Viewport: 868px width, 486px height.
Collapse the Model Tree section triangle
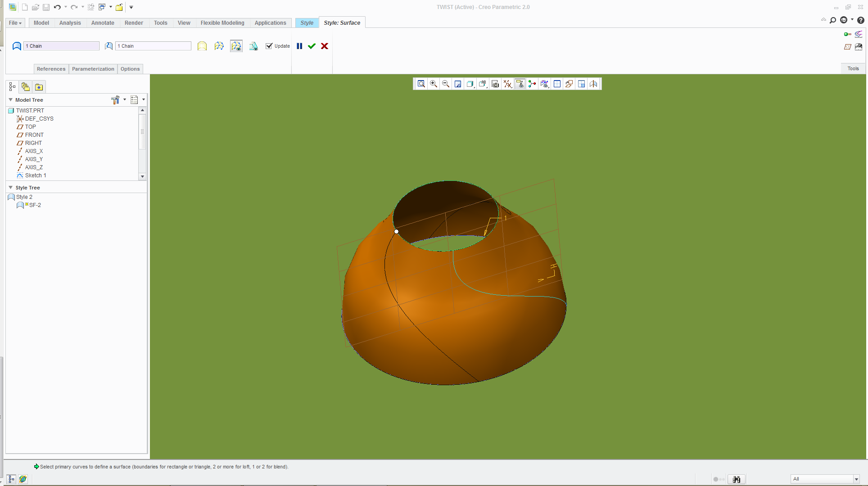pos(10,100)
